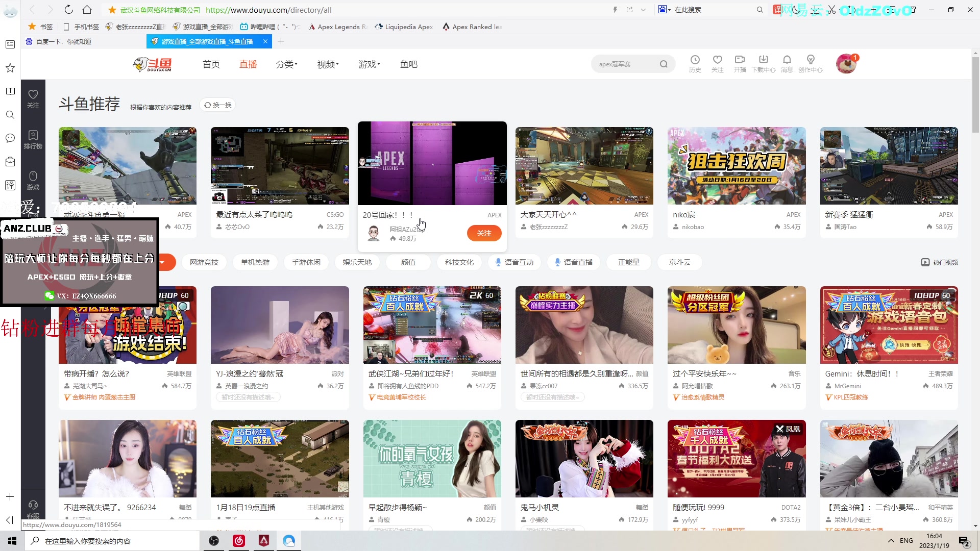Collapse browser sidebar with bottom arrow icon
Screen dimensions: 980x551
(10, 520)
